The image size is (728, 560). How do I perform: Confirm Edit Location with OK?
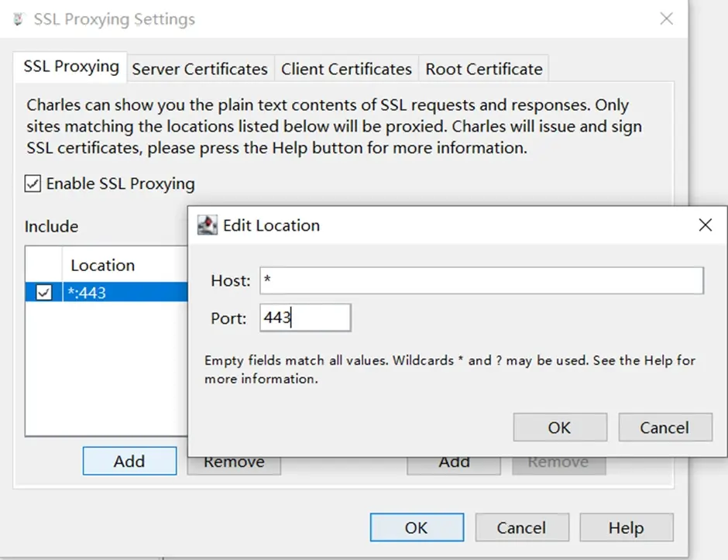point(559,428)
